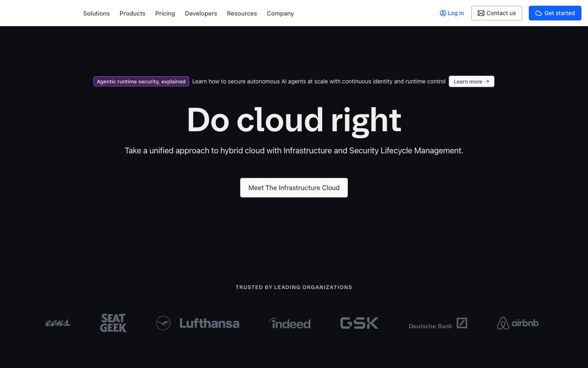This screenshot has width=588, height=368.
Task: Open the Developers menu
Action: [201, 13]
